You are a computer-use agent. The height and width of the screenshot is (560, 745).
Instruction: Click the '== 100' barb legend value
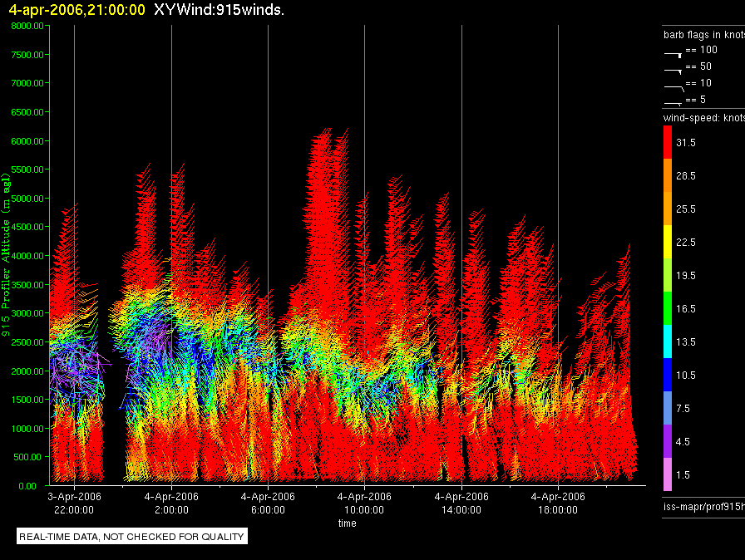point(701,50)
